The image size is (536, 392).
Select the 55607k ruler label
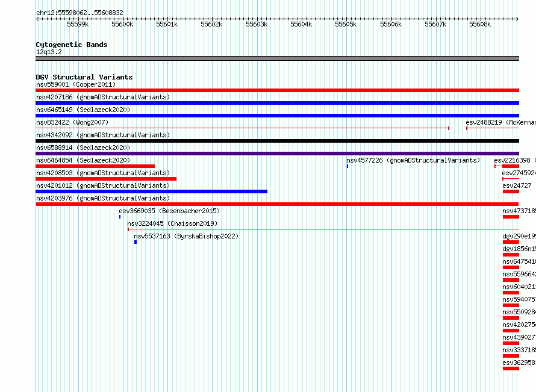click(435, 24)
